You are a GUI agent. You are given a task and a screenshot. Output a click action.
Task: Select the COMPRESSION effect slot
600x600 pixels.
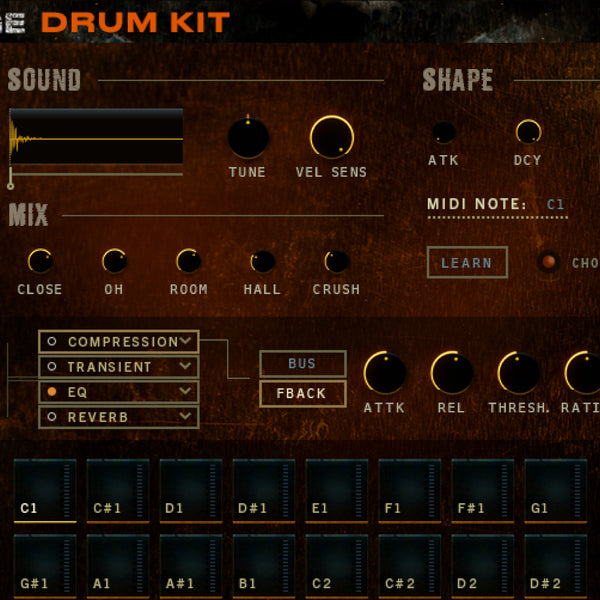tap(119, 341)
